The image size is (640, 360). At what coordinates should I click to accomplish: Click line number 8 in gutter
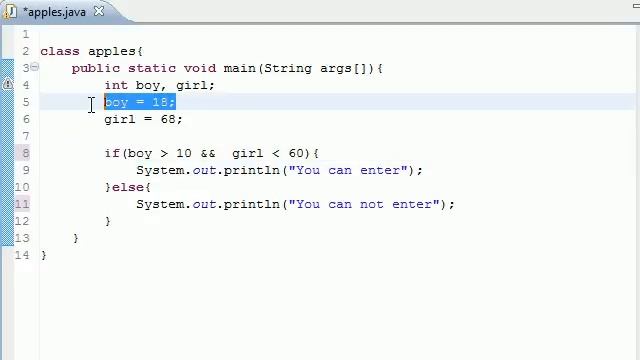pos(26,153)
